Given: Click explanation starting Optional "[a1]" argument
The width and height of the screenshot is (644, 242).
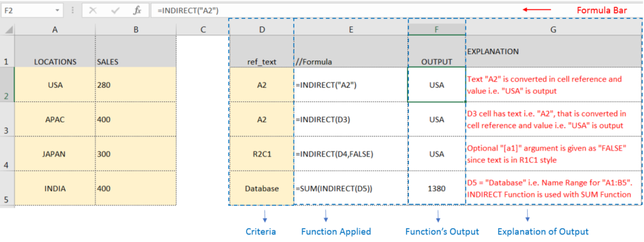Looking at the screenshot, I should [x=553, y=154].
